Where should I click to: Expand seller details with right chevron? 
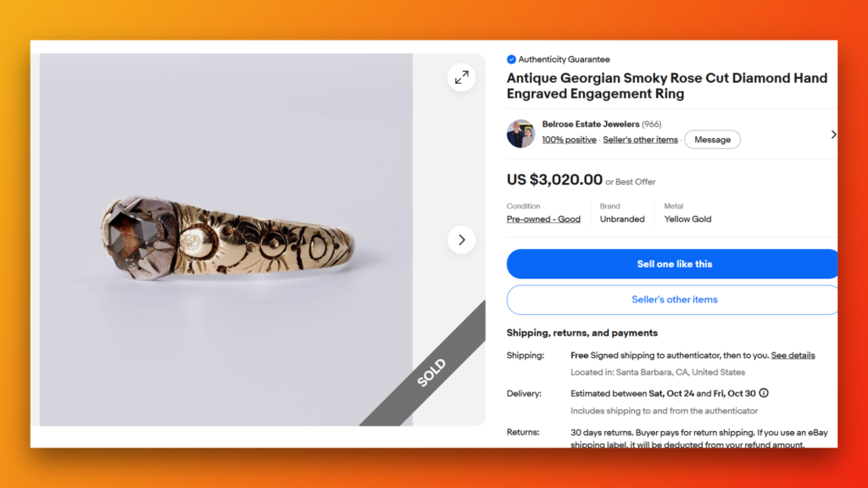coord(833,135)
